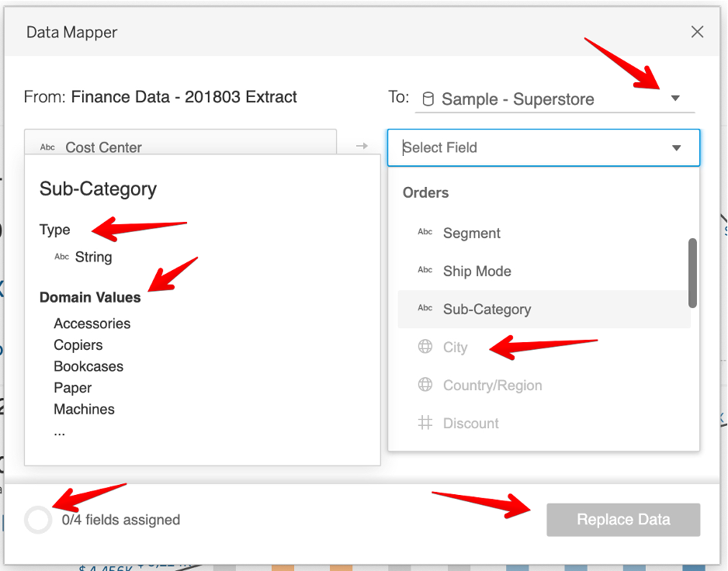This screenshot has width=728, height=571.
Task: Click the Replace Data button
Action: [x=623, y=520]
